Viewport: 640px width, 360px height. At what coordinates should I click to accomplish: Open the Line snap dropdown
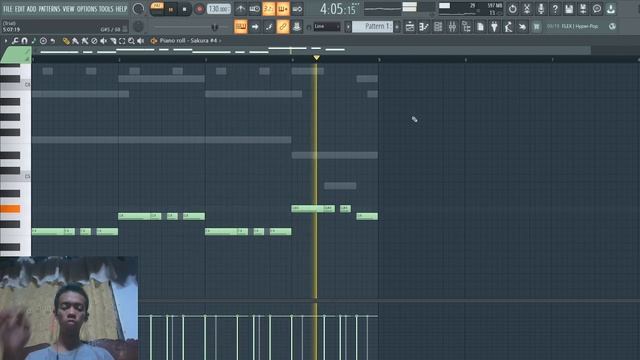[x=327, y=27]
